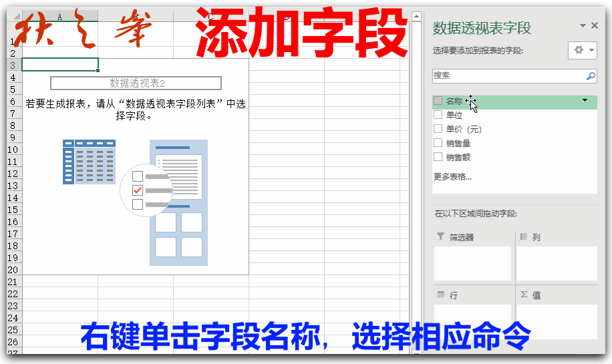Select cell A3
The width and height of the screenshot is (612, 364).
[x=60, y=65]
